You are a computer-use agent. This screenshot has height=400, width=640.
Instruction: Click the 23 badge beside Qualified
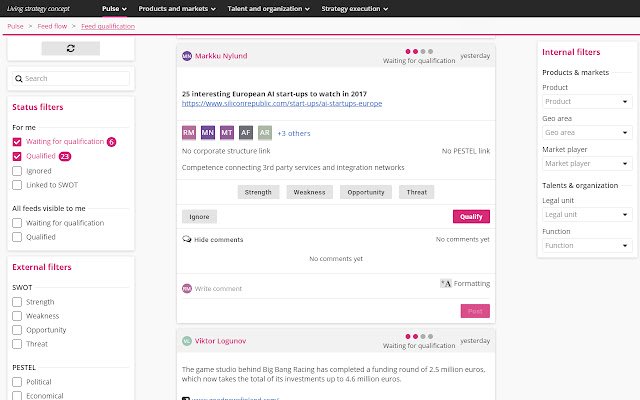(x=65, y=156)
